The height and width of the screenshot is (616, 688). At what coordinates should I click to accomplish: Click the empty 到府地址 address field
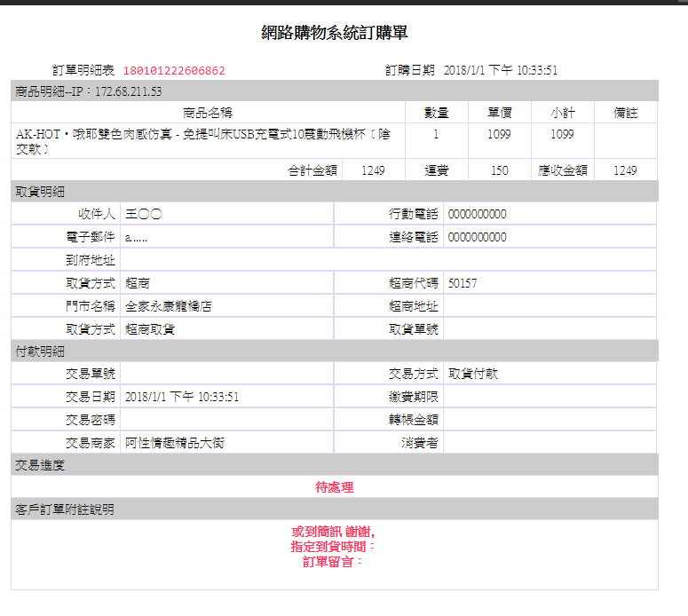388,260
